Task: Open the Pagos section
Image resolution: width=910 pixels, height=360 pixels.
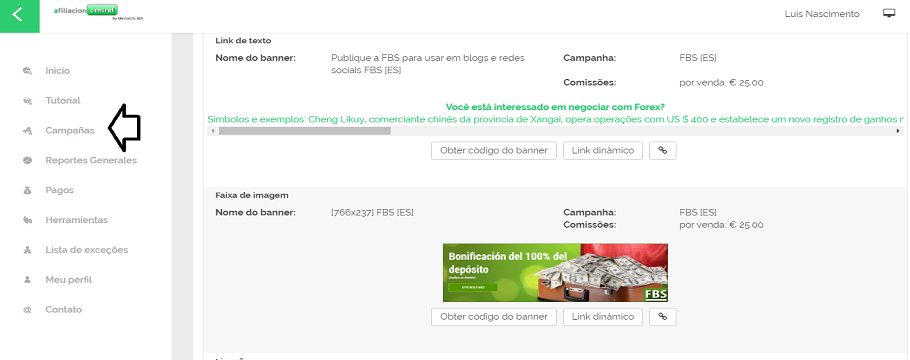Action: (60, 190)
